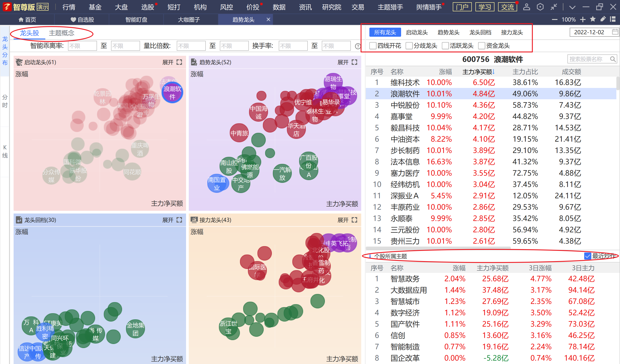The image size is (620, 364).
Task: Open the hexagon settings icon
Action: (x=540, y=7)
